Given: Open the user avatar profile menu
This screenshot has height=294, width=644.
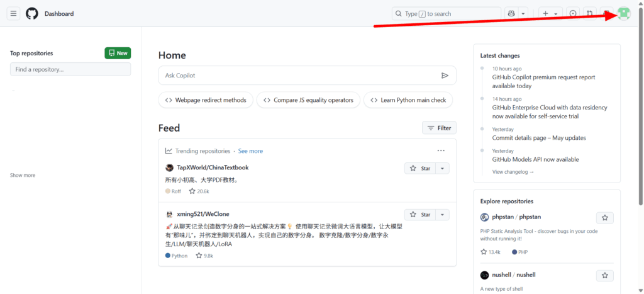Looking at the screenshot, I should point(624,14).
